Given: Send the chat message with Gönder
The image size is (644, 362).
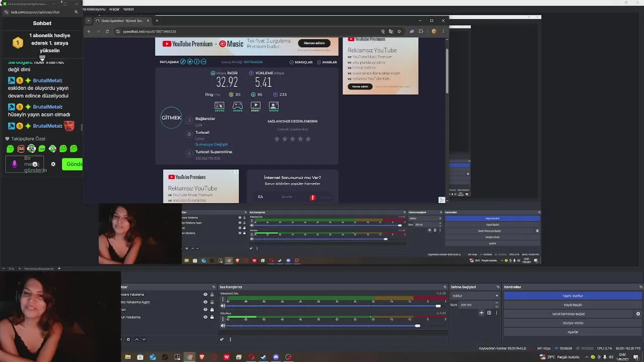Looking at the screenshot, I should pos(72,164).
